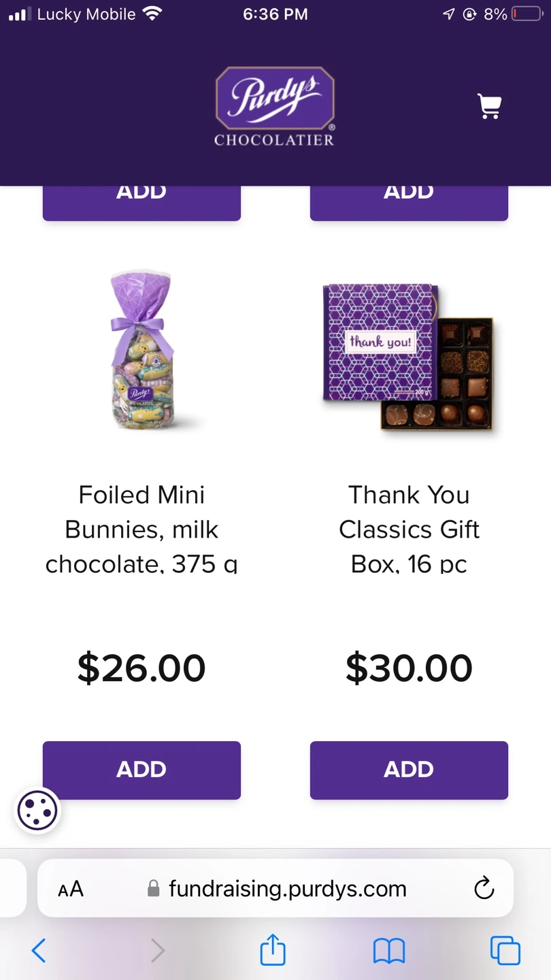Tap the forward navigation arrow
Image resolution: width=551 pixels, height=980 pixels.
[x=157, y=950]
